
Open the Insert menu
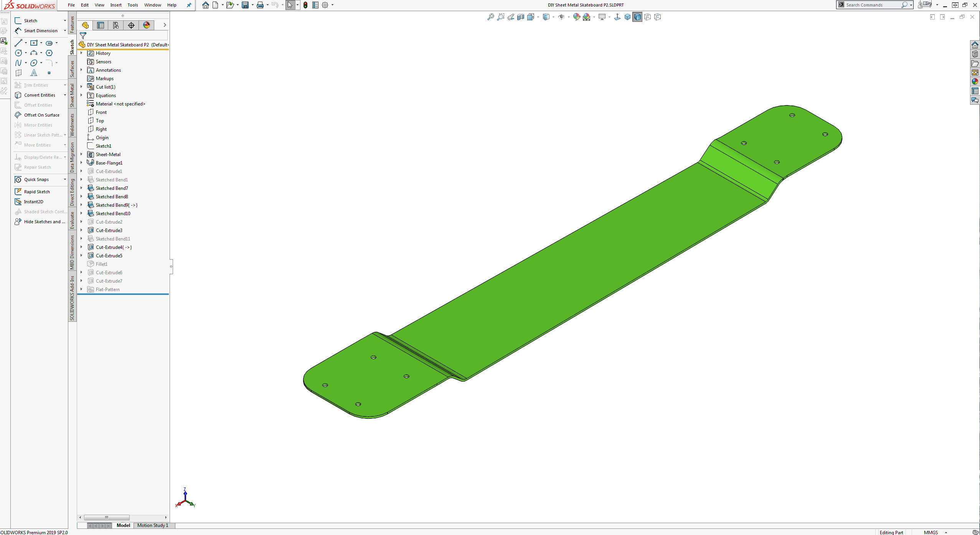(x=116, y=5)
